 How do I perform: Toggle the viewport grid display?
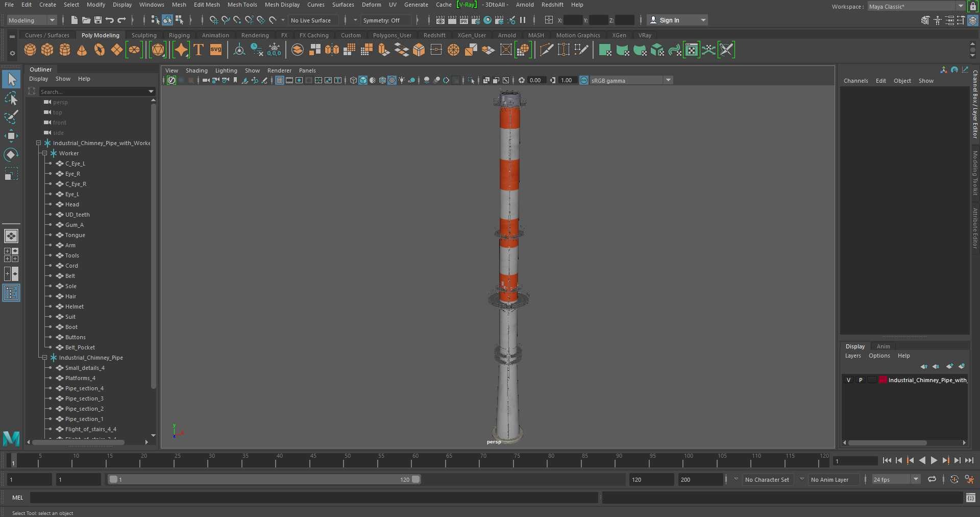(280, 80)
